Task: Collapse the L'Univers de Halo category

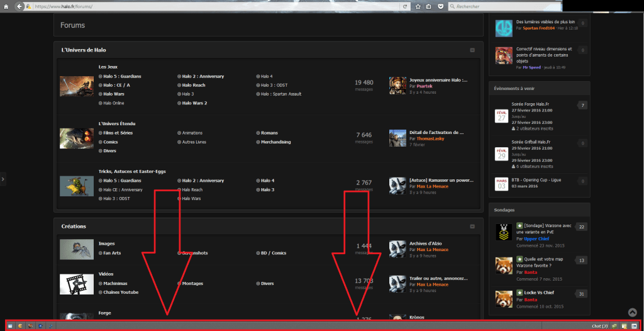Action: coord(472,50)
